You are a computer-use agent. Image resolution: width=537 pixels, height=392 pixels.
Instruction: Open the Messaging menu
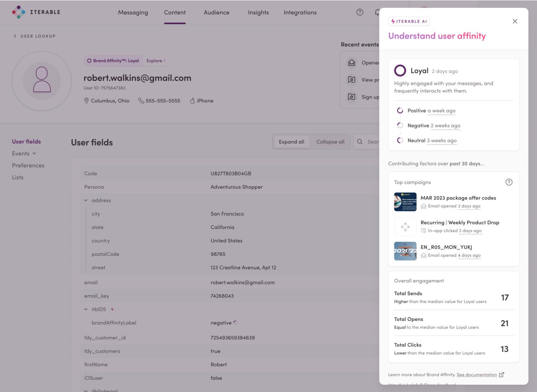pos(133,13)
